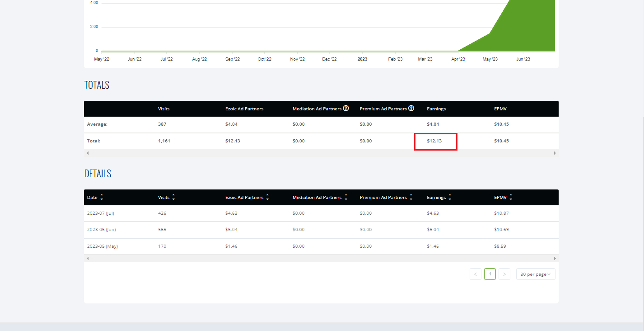This screenshot has height=331, width=644.
Task: Click the July EPMV value $10.87
Action: pos(501,213)
